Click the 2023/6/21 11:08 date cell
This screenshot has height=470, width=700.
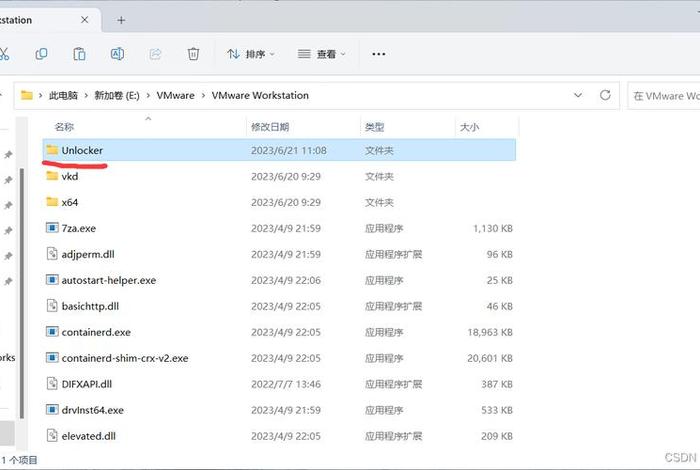(x=289, y=150)
